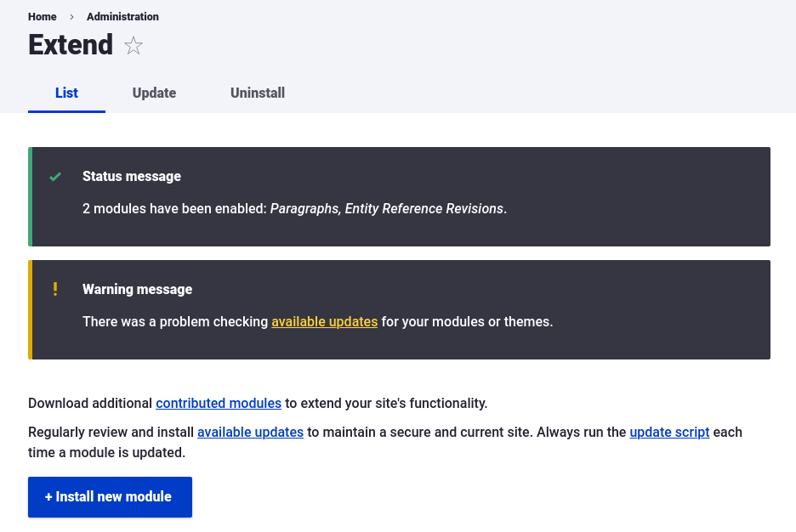The image size is (796, 532).
Task: Select the List tab
Action: click(66, 93)
